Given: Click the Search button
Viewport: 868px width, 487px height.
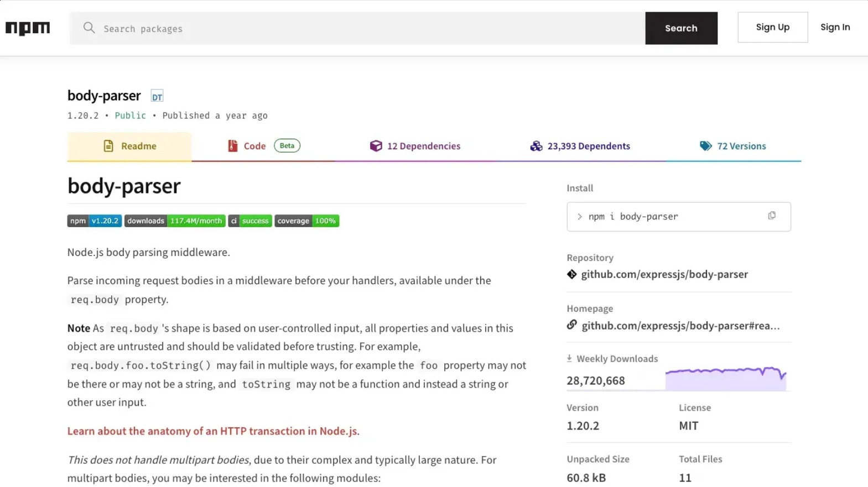Looking at the screenshot, I should [x=681, y=28].
